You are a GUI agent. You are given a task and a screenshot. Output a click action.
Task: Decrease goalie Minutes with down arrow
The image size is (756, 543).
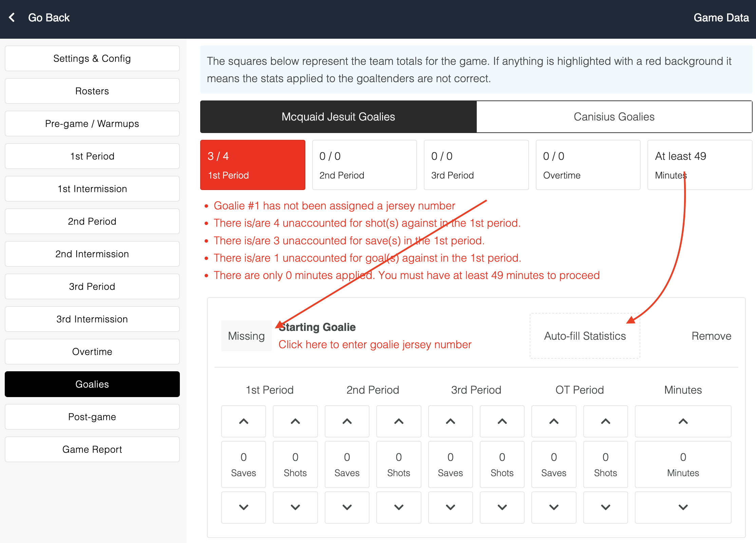683,507
